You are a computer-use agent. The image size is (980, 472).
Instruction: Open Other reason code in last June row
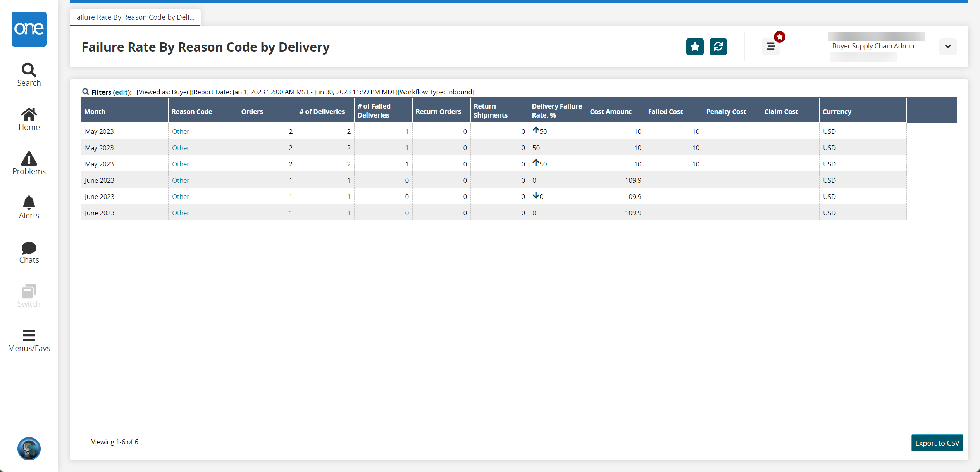181,213
